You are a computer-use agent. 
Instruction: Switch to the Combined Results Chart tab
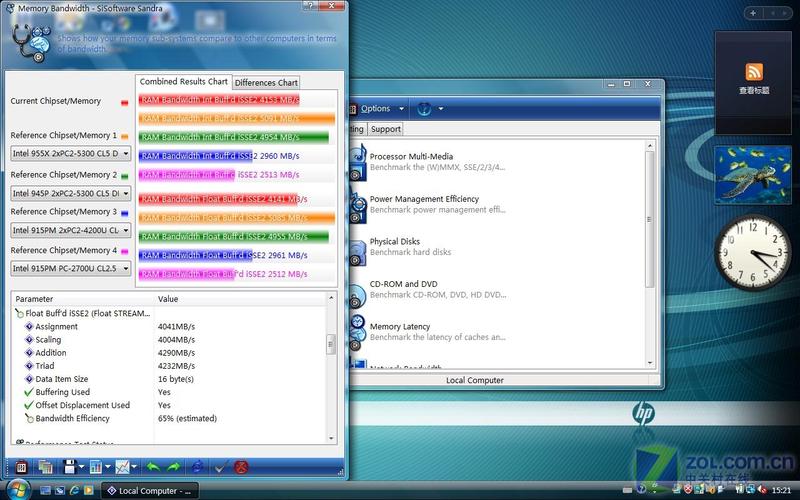tap(184, 82)
